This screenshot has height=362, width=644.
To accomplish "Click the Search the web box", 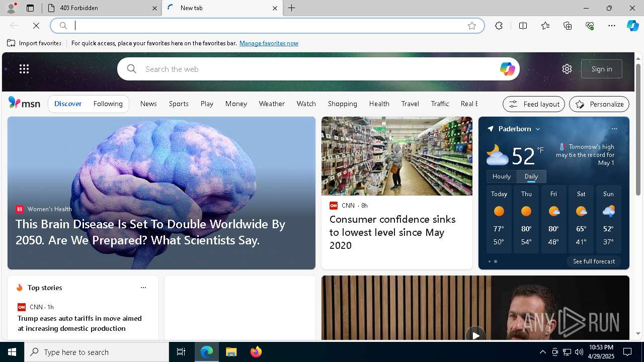I will 318,69.
